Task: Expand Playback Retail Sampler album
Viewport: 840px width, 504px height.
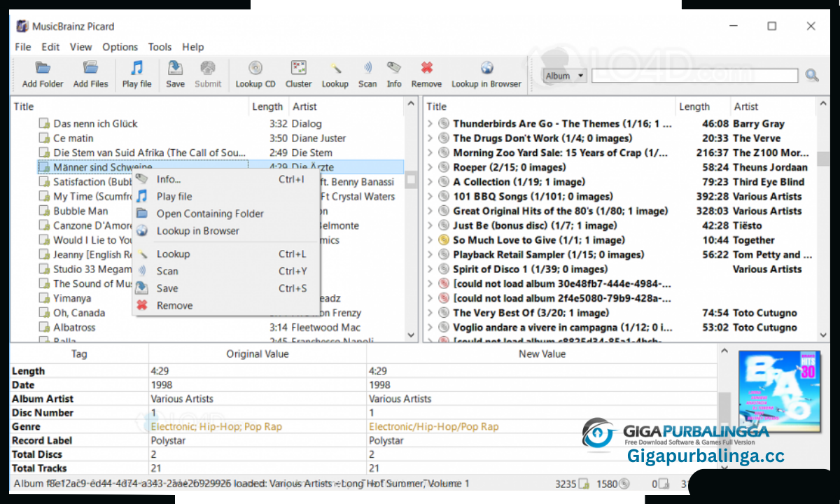Action: [x=430, y=255]
